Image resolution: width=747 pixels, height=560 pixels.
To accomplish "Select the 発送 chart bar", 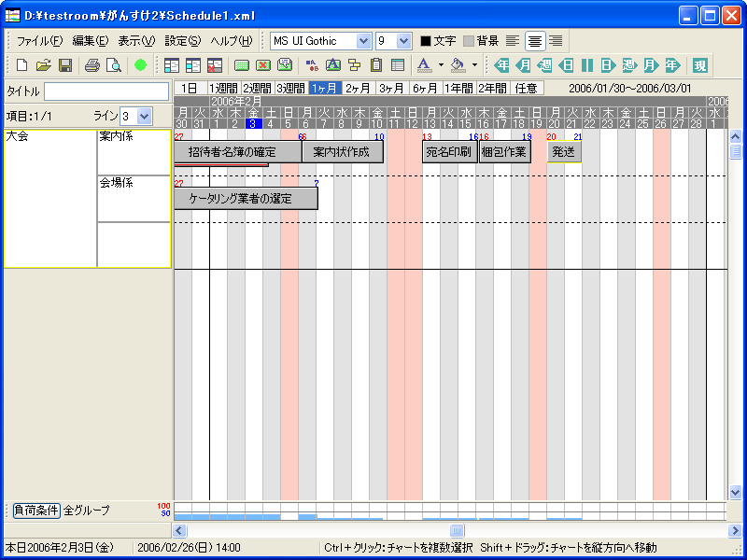I will [x=564, y=152].
